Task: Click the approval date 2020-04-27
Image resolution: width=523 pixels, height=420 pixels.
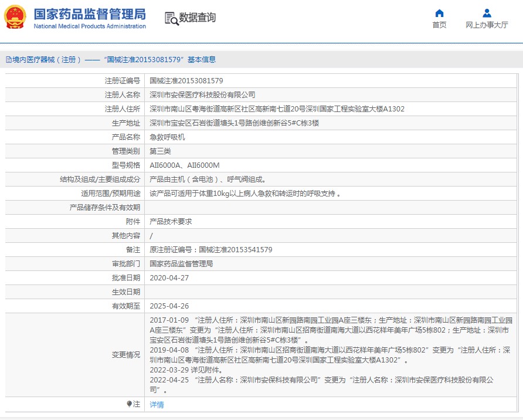Action: pos(169,278)
